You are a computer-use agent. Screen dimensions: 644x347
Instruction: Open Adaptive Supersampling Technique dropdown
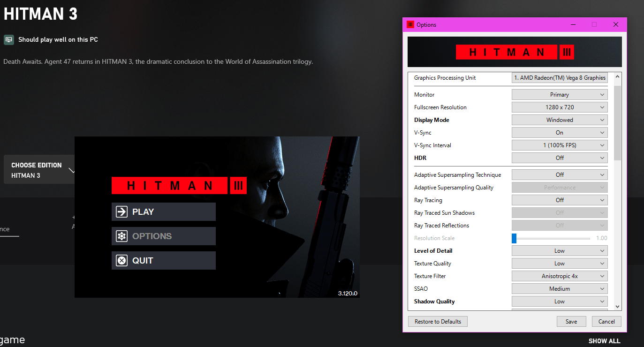pos(560,175)
